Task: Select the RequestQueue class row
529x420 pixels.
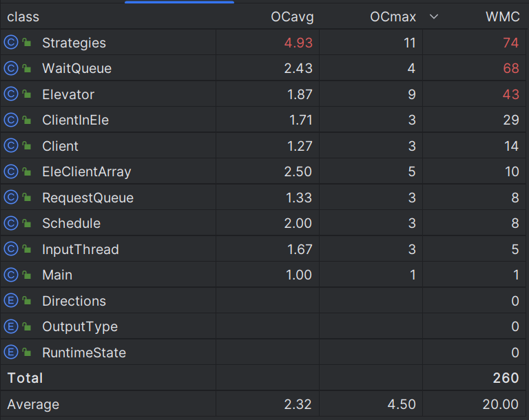Action: pyautogui.click(x=87, y=198)
